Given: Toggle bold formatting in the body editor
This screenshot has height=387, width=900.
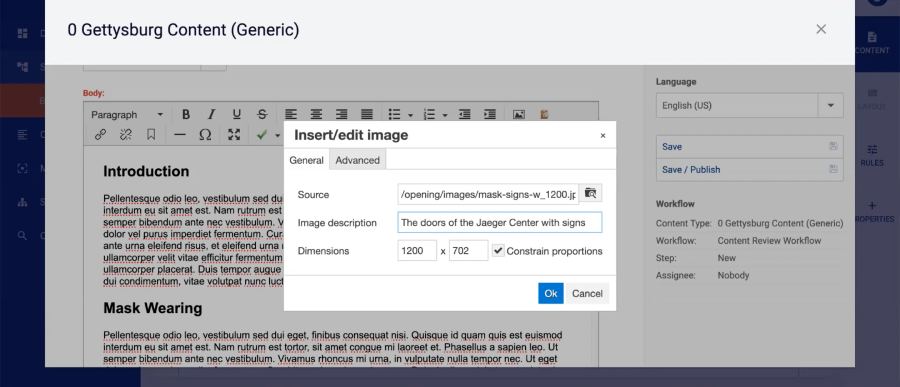Looking at the screenshot, I should (186, 114).
